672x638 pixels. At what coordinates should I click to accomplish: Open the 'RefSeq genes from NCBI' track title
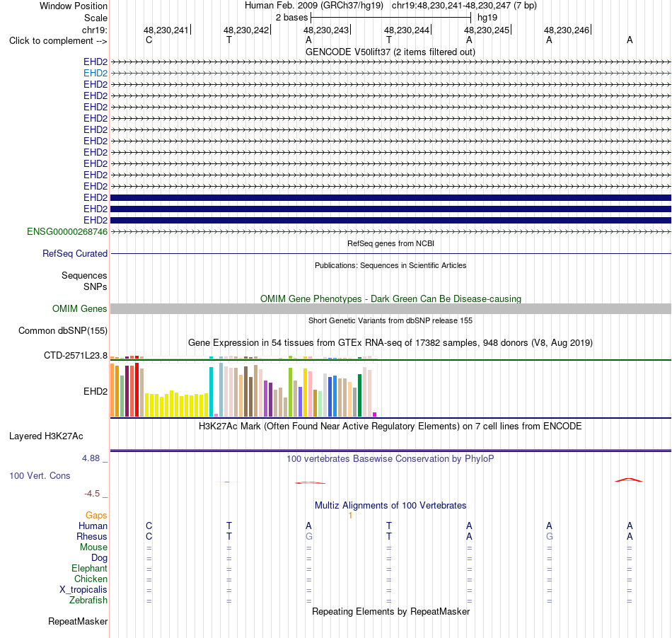[390, 243]
